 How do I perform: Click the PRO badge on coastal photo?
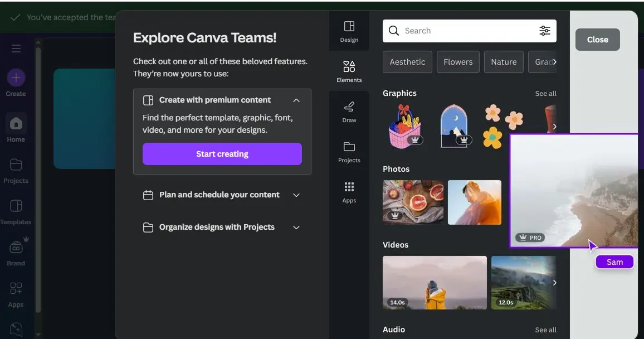tap(530, 238)
